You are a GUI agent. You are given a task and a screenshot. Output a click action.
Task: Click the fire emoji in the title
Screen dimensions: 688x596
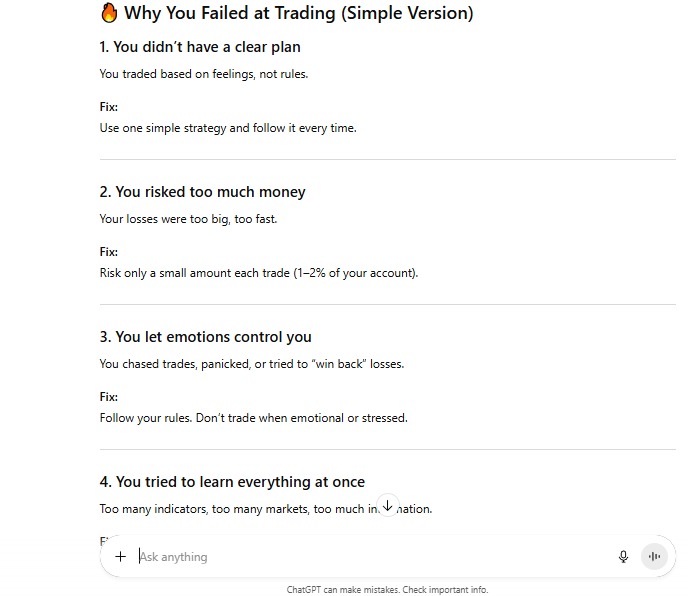110,13
